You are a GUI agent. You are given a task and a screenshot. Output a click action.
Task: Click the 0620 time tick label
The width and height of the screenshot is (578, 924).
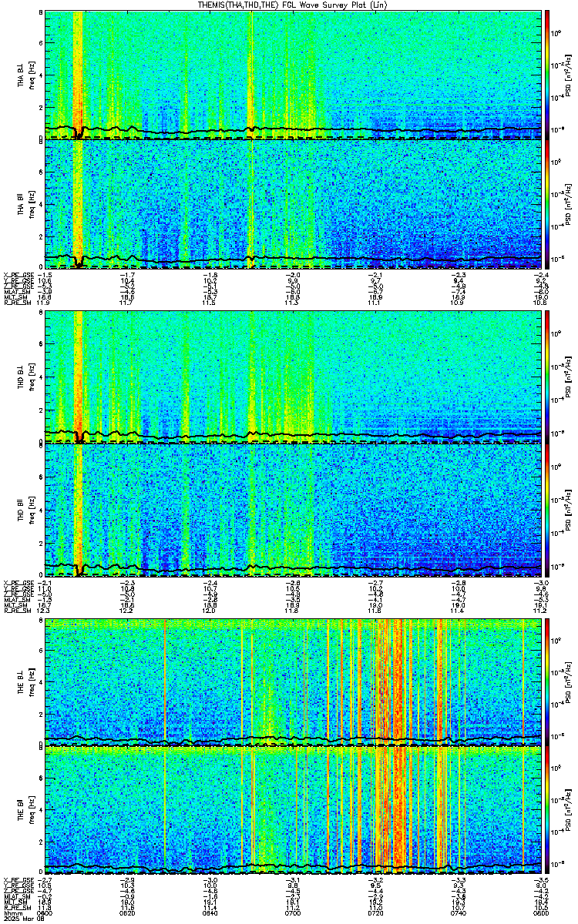(x=127, y=913)
